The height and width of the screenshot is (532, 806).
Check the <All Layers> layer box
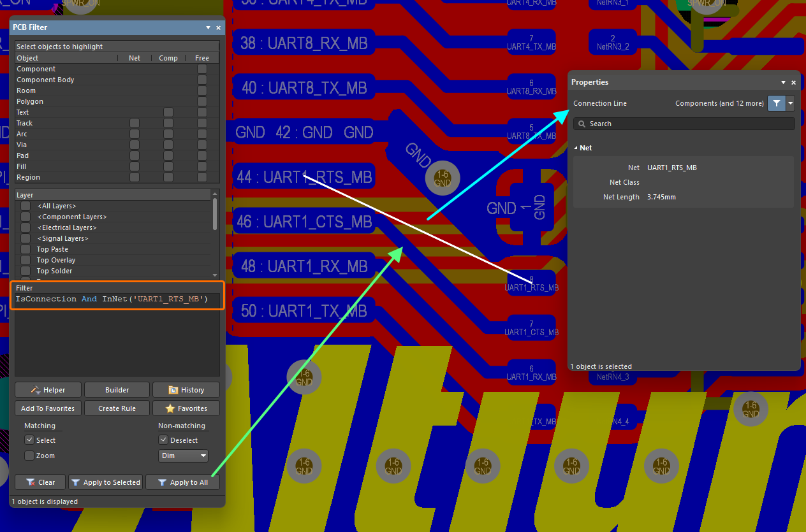click(26, 206)
